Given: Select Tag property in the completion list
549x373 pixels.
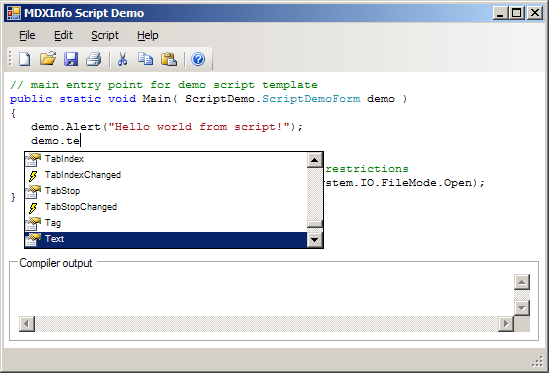Looking at the screenshot, I should click(166, 223).
